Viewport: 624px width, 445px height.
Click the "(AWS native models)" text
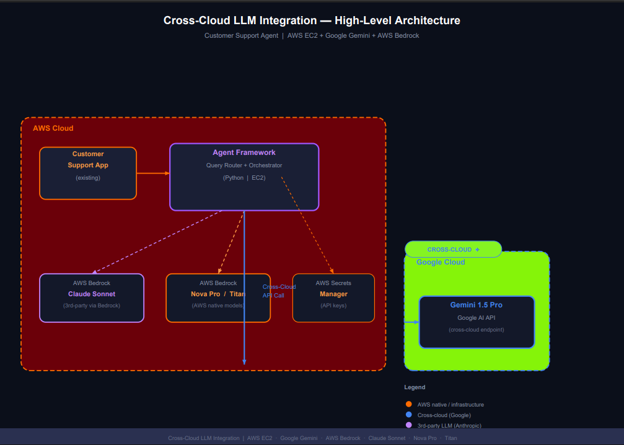[218, 306]
